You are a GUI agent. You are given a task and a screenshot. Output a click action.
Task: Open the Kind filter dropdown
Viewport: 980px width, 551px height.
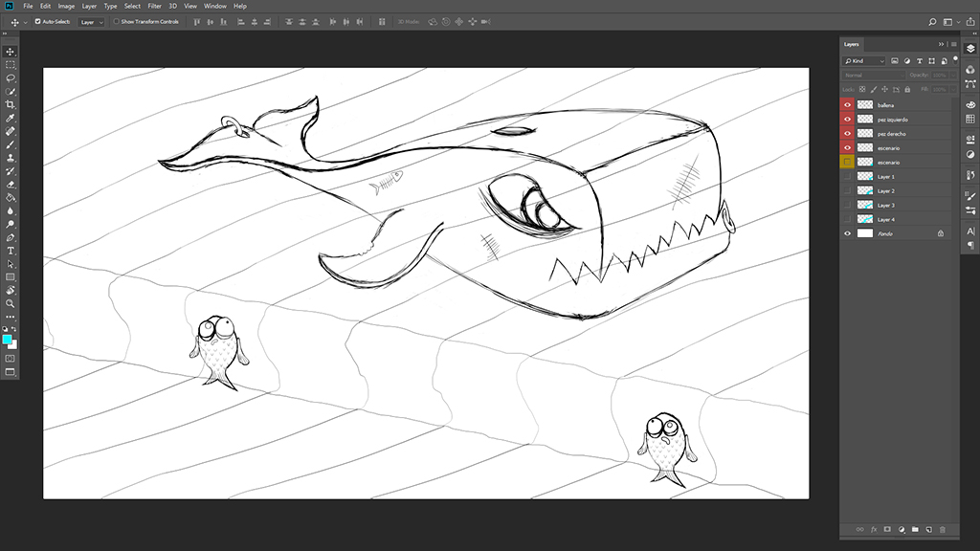(864, 61)
